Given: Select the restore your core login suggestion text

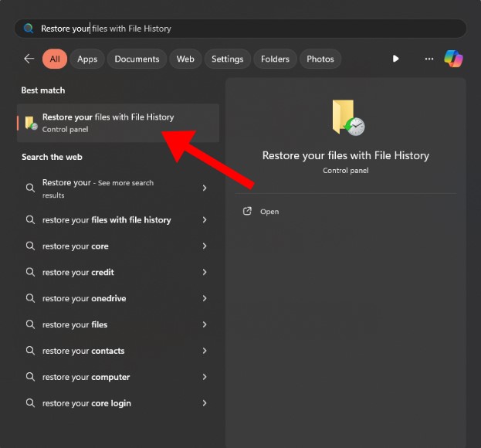Looking at the screenshot, I should pos(86,403).
